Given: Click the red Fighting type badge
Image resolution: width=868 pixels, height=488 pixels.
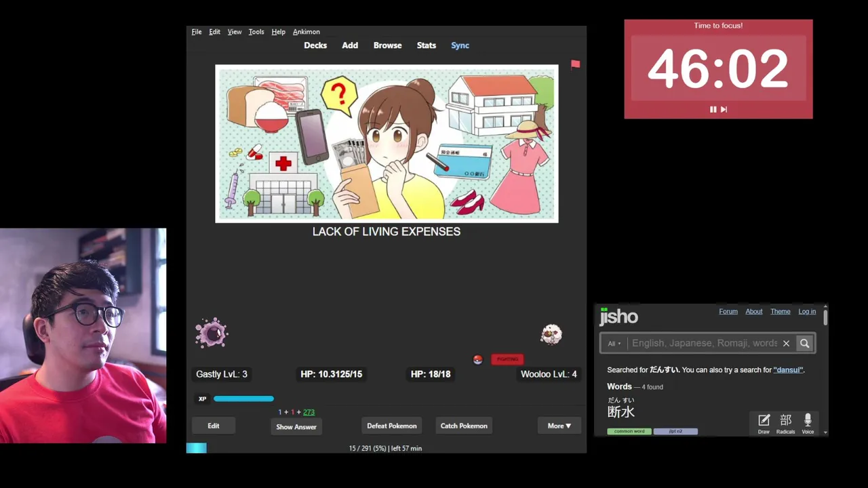Looking at the screenshot, I should tap(507, 359).
